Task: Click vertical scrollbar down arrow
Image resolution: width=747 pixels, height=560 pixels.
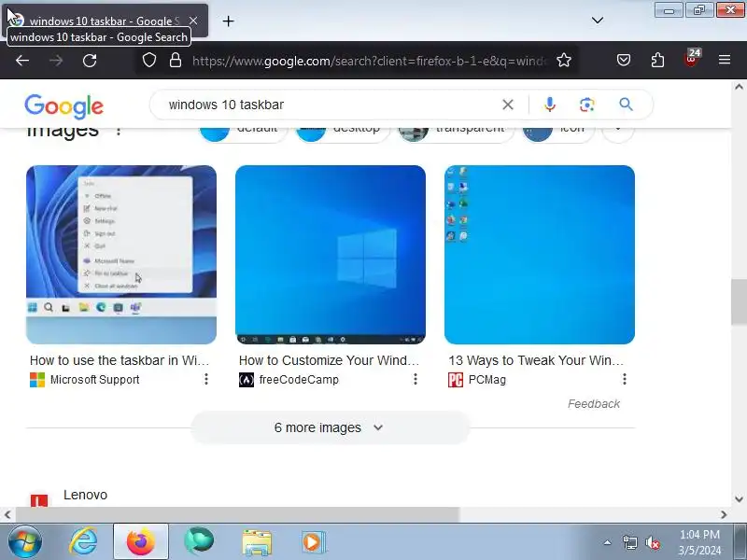Action: point(739,499)
